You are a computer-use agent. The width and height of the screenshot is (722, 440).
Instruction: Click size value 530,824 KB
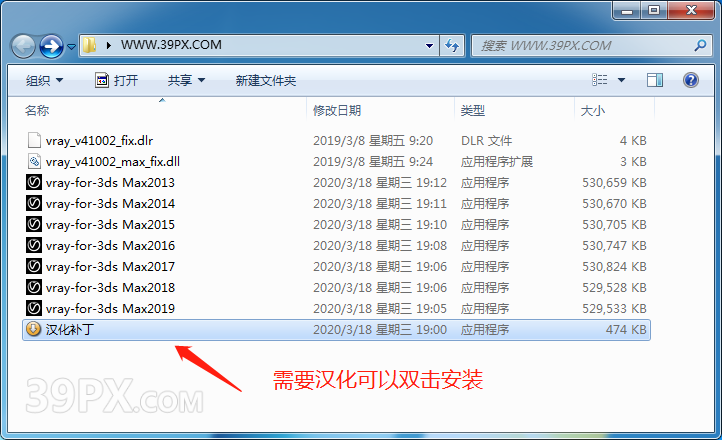[614, 266]
